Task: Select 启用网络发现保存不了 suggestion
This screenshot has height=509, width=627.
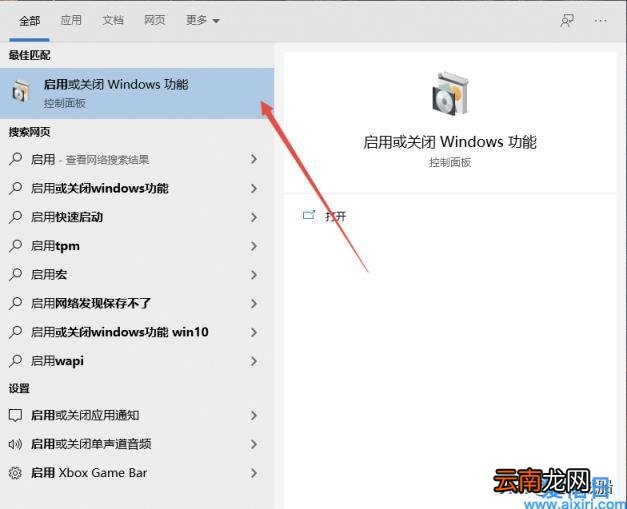Action: pos(137,303)
